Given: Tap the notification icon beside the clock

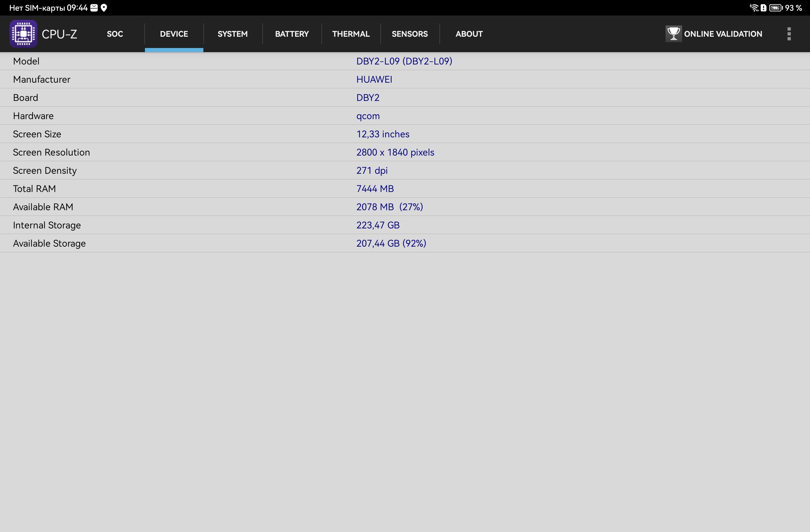Looking at the screenshot, I should [x=94, y=8].
